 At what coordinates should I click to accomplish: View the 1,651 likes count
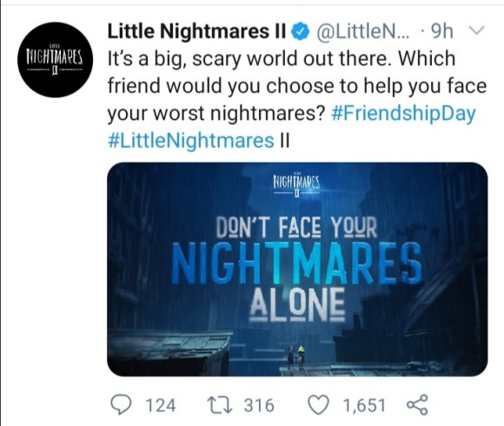[364, 405]
